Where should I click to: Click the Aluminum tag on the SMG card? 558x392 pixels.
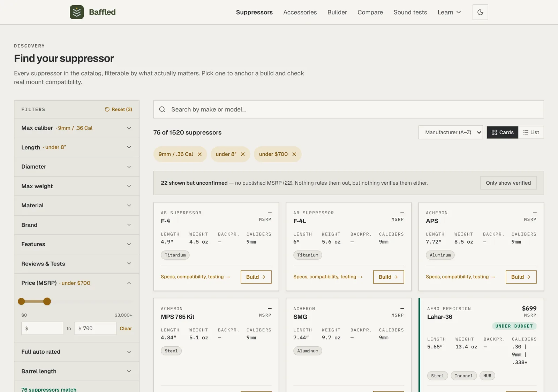308,351
